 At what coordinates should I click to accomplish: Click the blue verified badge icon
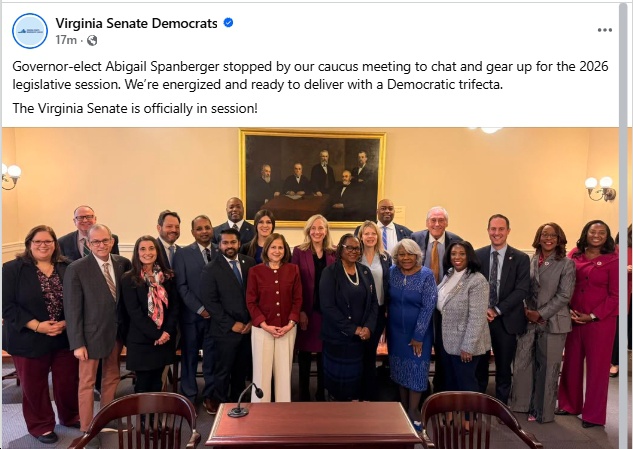tap(228, 23)
